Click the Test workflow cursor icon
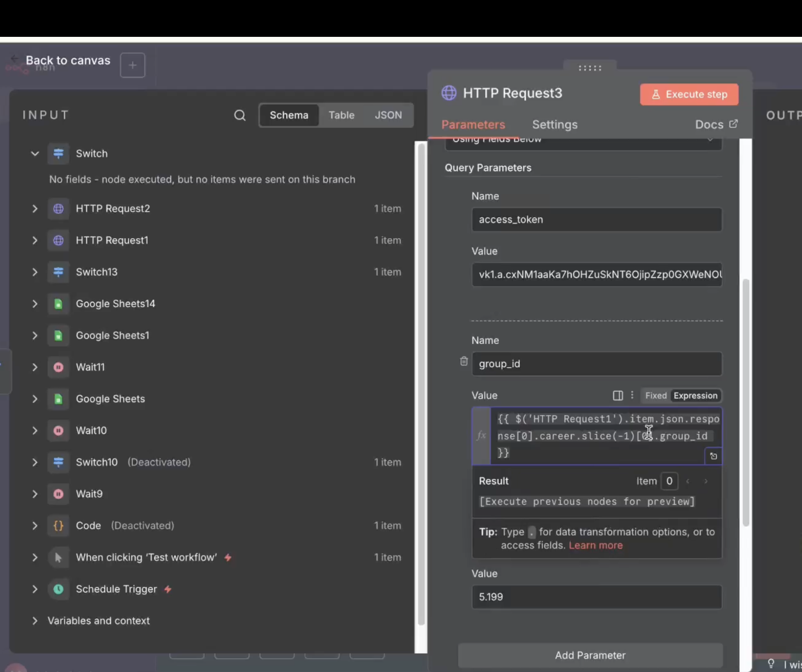The height and width of the screenshot is (672, 802). tap(59, 557)
